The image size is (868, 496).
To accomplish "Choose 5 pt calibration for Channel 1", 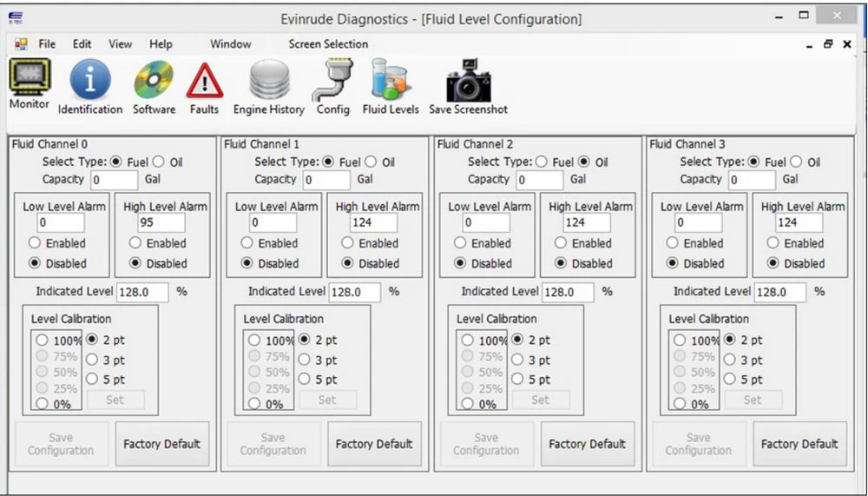I will point(304,379).
